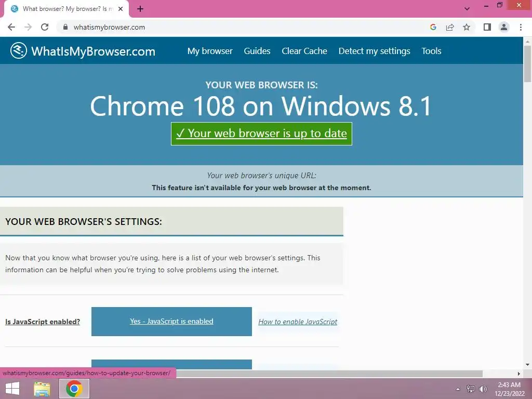Click the Google icon in address bar

(433, 27)
